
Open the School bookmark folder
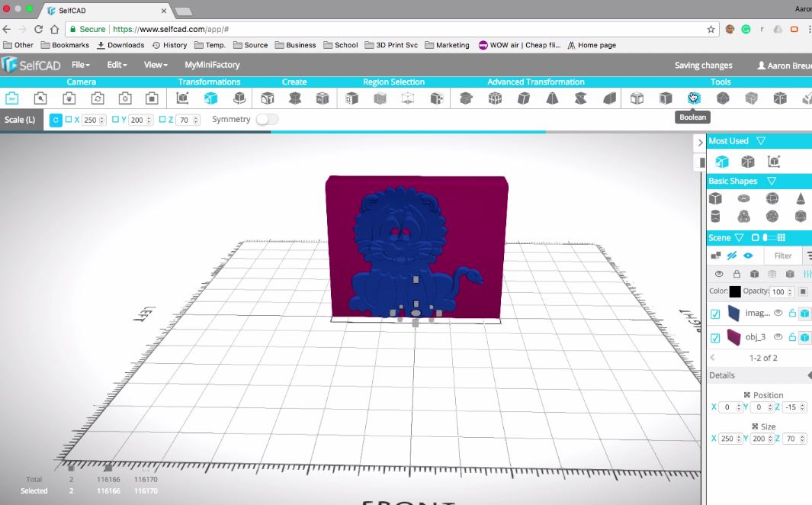point(341,45)
